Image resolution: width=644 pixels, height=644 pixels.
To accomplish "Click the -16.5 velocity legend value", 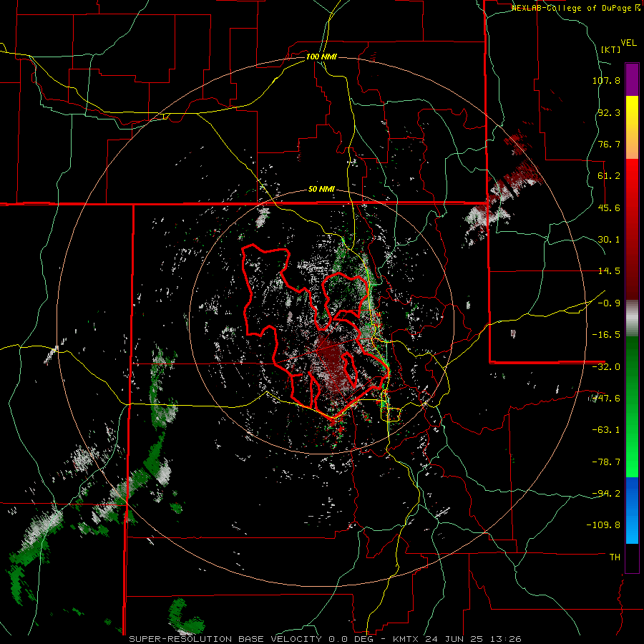I will (606, 335).
